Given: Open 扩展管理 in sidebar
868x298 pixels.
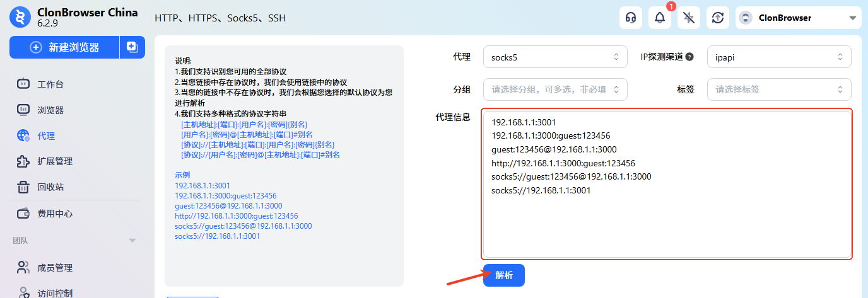Looking at the screenshot, I should (55, 161).
